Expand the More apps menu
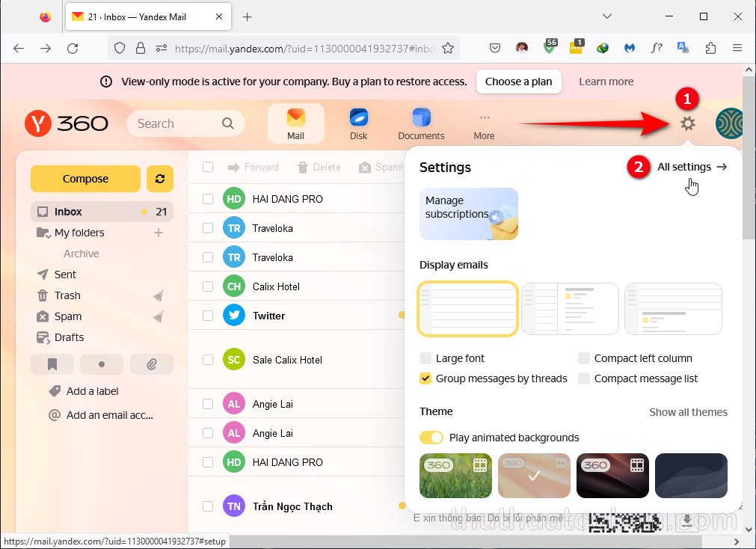 click(x=484, y=123)
